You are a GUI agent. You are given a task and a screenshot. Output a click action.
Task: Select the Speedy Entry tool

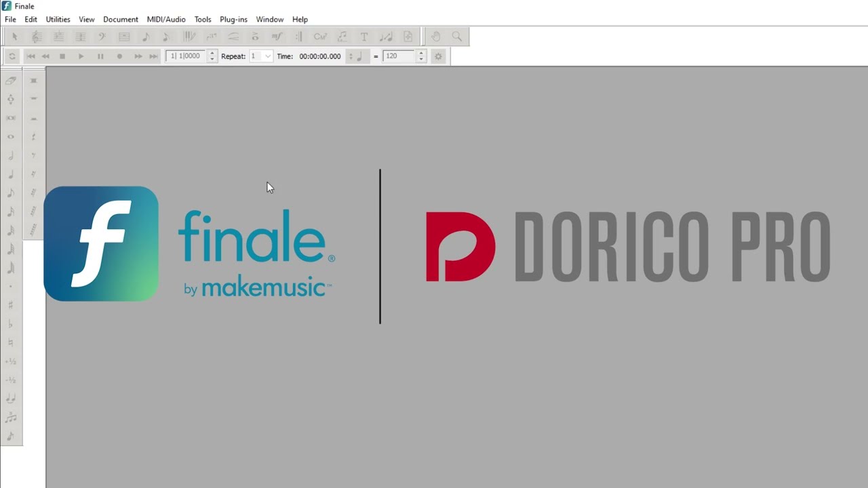coord(167,37)
